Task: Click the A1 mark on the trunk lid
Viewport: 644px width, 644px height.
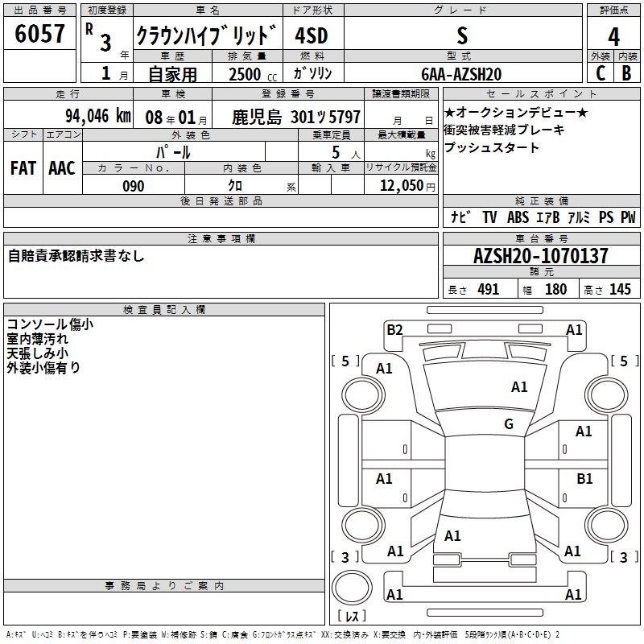Action: [452, 536]
